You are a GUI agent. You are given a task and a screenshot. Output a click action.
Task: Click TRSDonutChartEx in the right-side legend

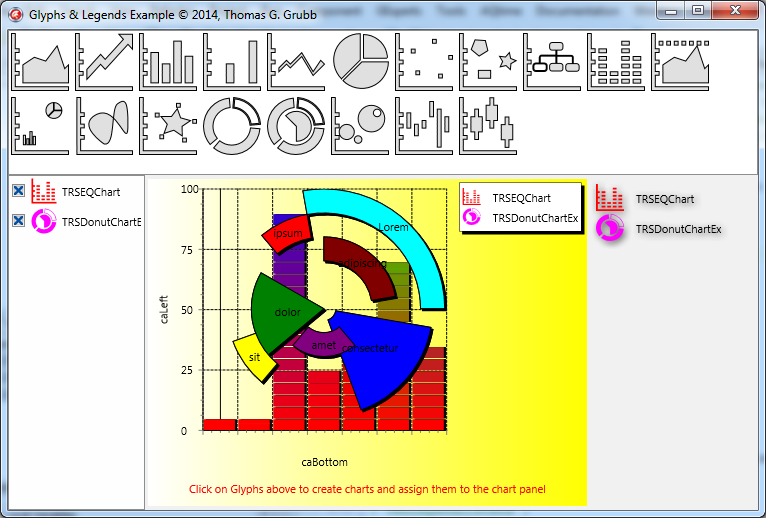[x=678, y=229]
